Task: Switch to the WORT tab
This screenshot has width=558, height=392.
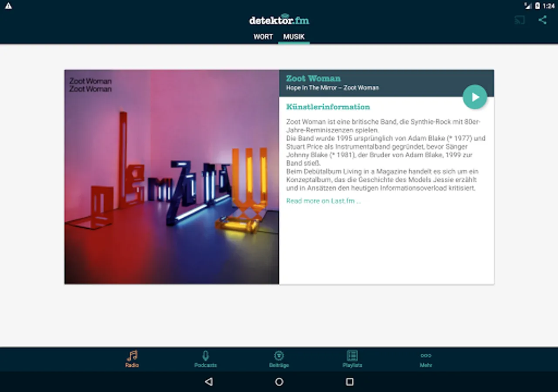Action: pos(263,37)
